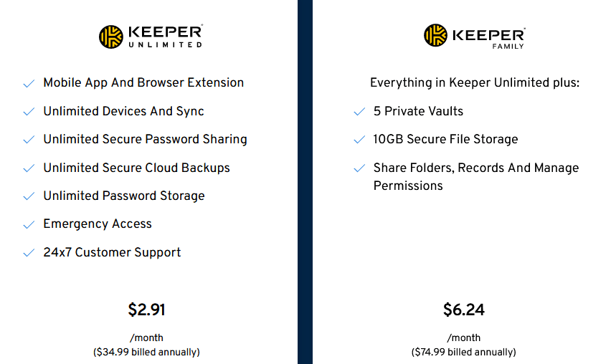Click the dark navy divider bar
The height and width of the screenshot is (364, 611).
point(305,182)
